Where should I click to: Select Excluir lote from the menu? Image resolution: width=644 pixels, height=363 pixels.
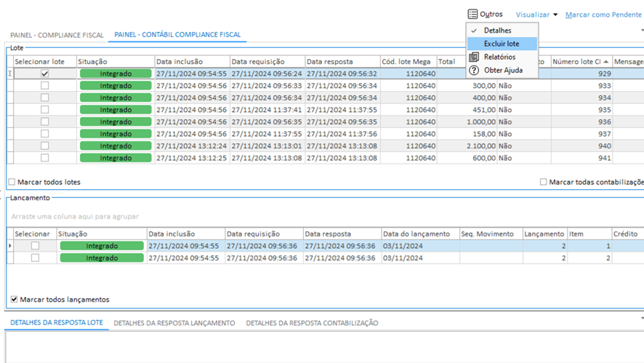pyautogui.click(x=501, y=44)
